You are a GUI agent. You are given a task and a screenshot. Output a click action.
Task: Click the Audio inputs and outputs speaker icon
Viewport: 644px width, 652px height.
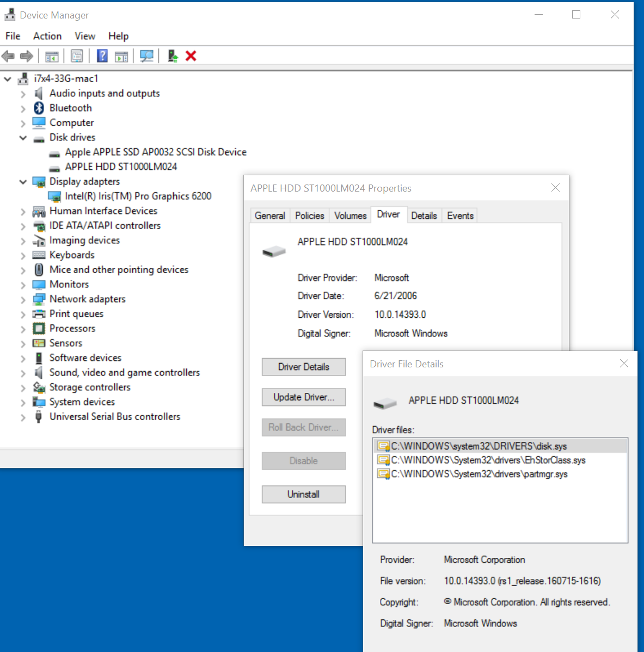coord(39,93)
